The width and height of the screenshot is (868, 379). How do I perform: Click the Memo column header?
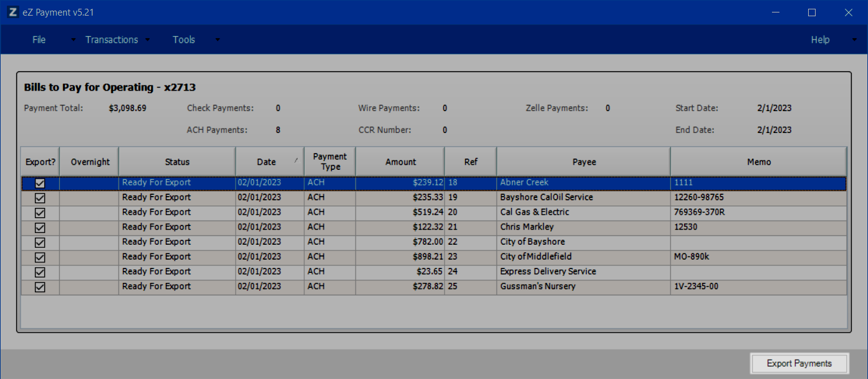tap(759, 162)
